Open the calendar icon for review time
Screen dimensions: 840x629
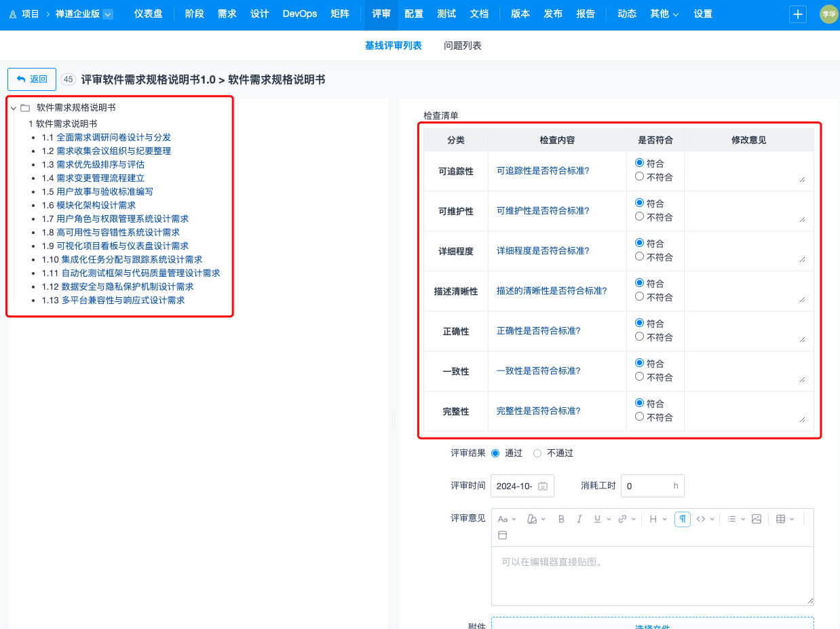[543, 486]
